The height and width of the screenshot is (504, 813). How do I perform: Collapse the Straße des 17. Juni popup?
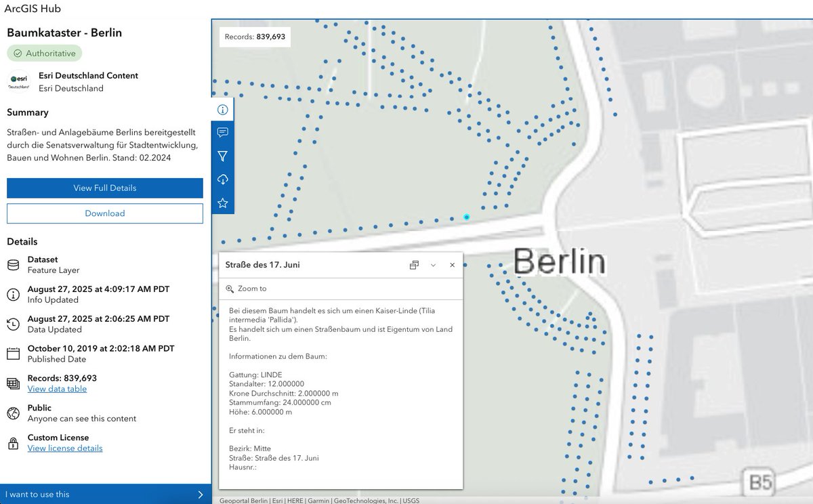[433, 265]
